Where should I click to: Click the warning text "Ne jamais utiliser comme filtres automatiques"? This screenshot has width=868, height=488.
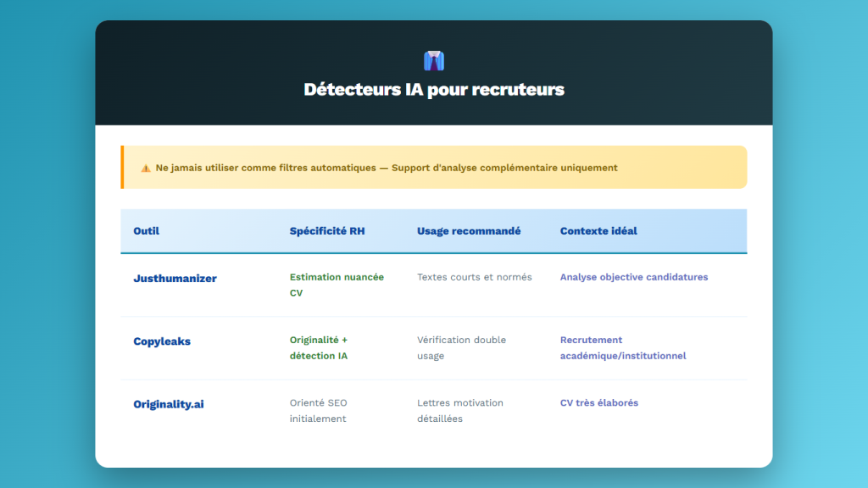click(265, 168)
